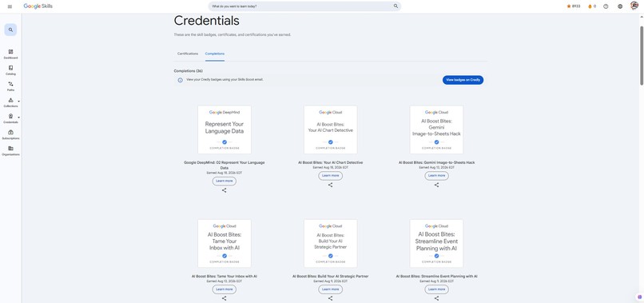Share the Streamline Event Planning with AI badge
644x303 pixels.
(436, 298)
